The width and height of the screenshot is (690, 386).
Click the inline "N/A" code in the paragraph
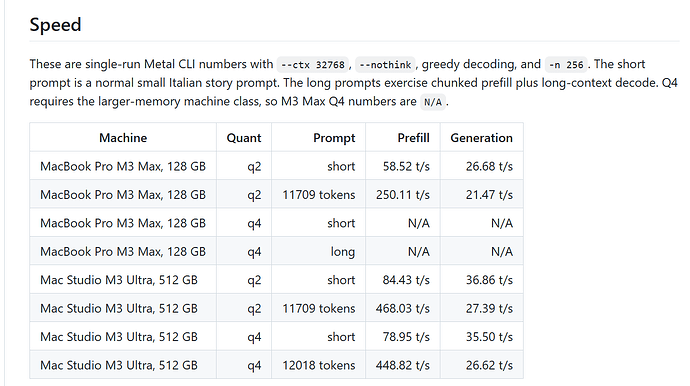[433, 102]
